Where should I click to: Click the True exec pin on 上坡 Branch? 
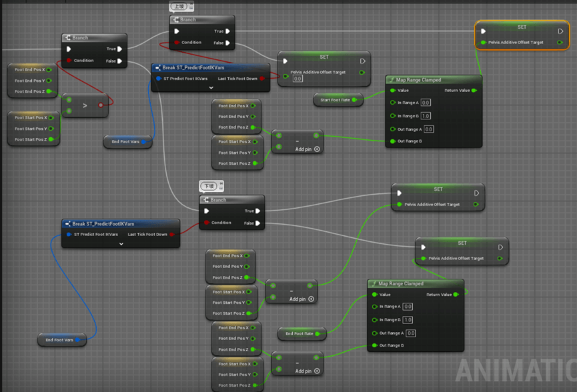point(227,31)
